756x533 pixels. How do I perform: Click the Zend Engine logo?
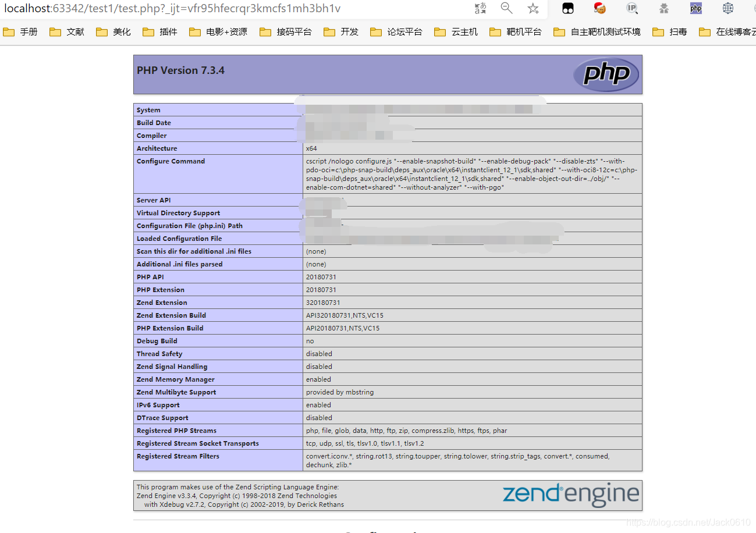[571, 495]
